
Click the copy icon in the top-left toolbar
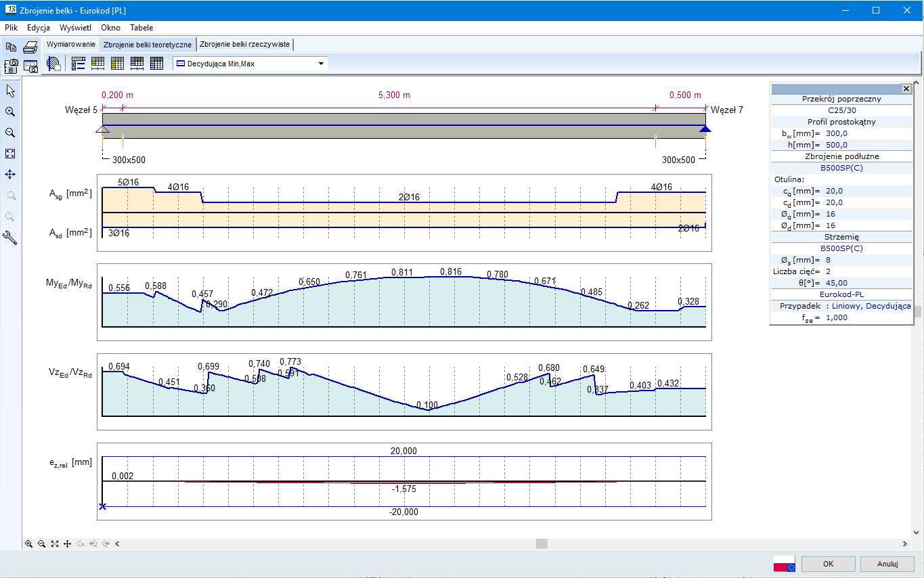pos(11,47)
